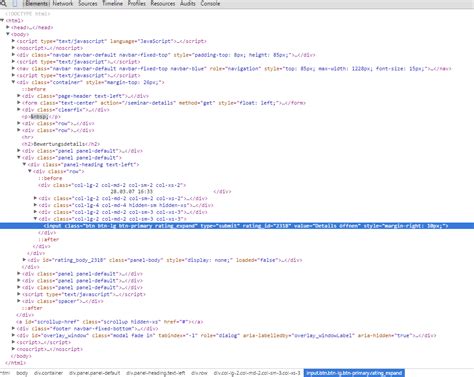
Task: Toggle the device mode icon beside Elements tab
Action: [x=15, y=3]
